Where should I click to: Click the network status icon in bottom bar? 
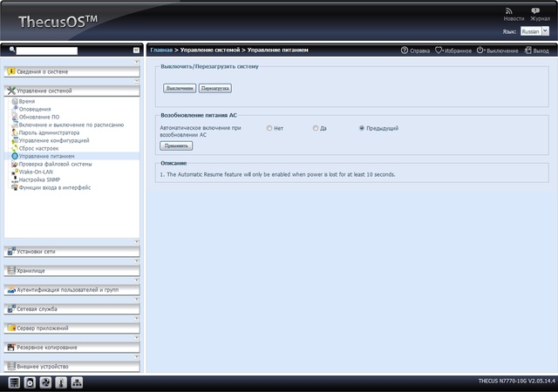tap(78, 382)
